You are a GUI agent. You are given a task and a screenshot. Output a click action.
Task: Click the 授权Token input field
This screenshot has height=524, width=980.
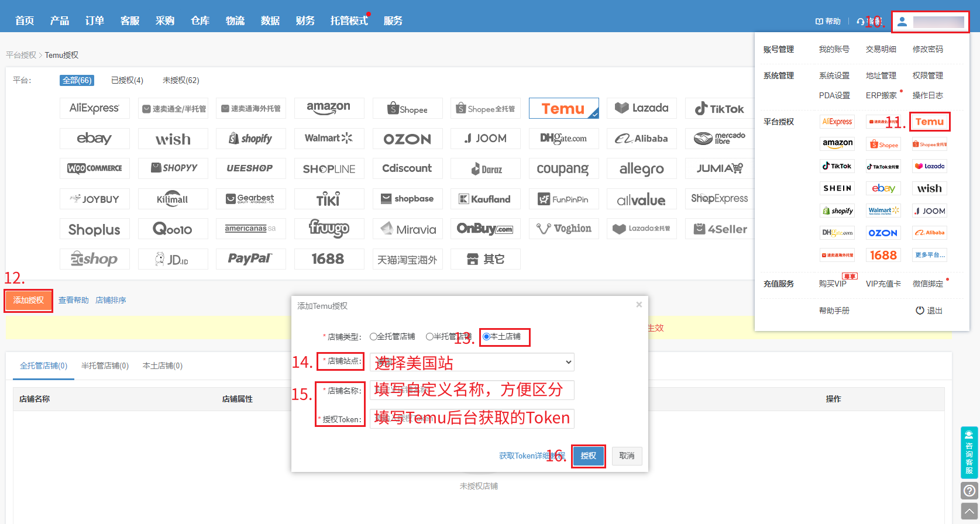click(472, 418)
